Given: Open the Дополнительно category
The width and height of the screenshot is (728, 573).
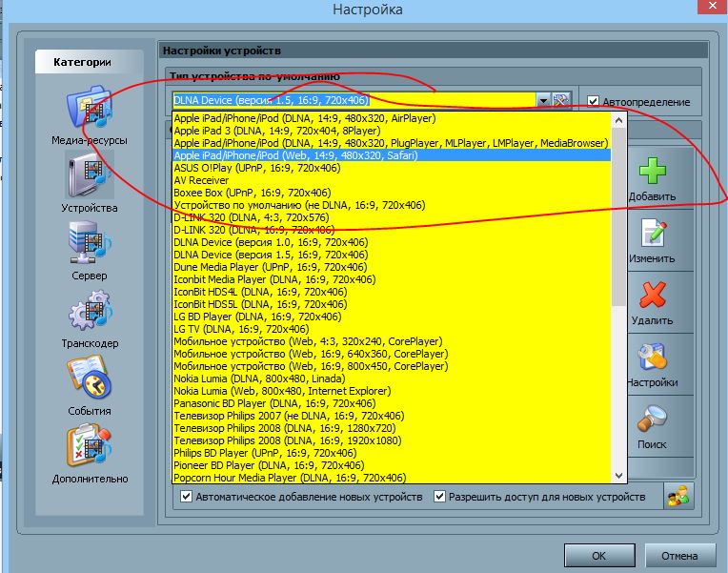Looking at the screenshot, I should click(x=89, y=449).
